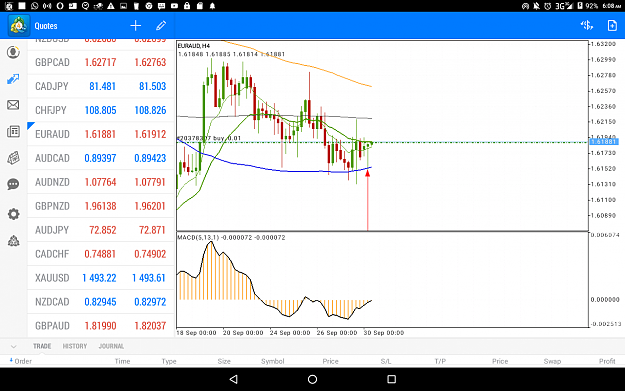This screenshot has height=391, width=625.
Task: Open the mailbox envelope icon
Action: click(x=13, y=105)
